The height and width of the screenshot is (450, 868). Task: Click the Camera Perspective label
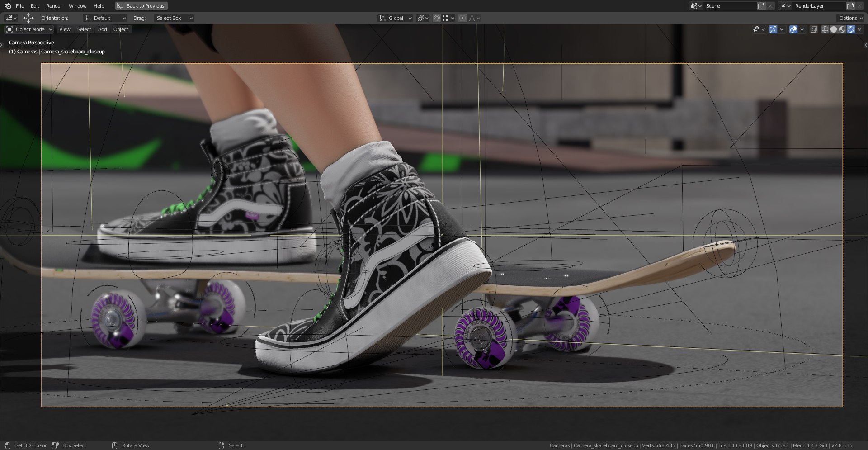tap(32, 43)
